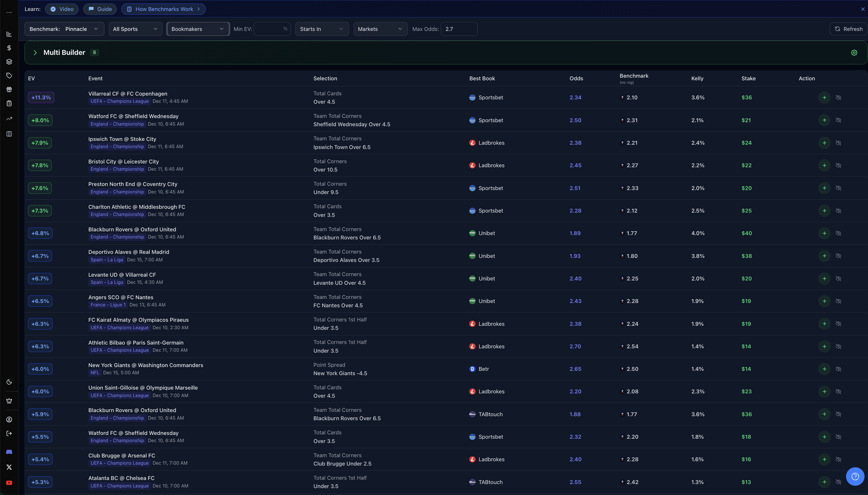Open Multi Builder settings gear
This screenshot has width=868, height=495.
[854, 53]
